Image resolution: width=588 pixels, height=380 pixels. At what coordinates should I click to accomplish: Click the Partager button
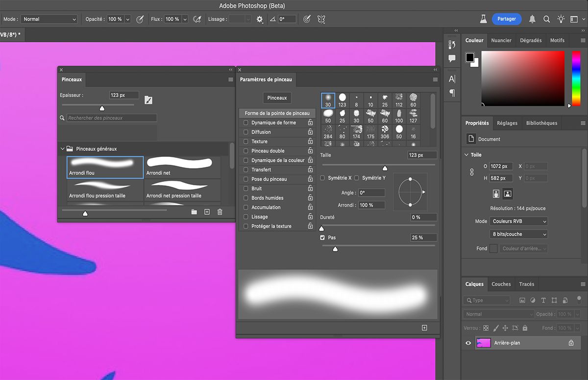click(507, 19)
